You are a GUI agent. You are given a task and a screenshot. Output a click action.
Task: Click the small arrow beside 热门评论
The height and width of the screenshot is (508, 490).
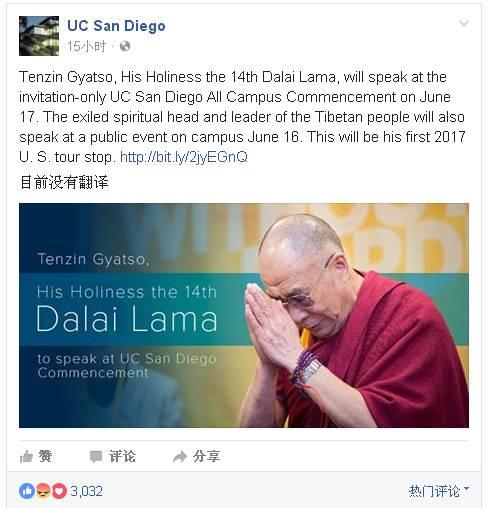coord(466,489)
